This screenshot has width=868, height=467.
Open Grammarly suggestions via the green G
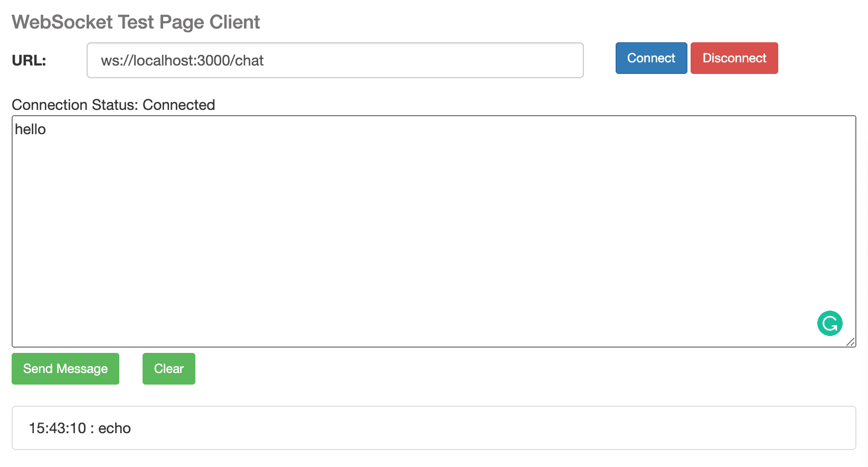[x=829, y=323]
